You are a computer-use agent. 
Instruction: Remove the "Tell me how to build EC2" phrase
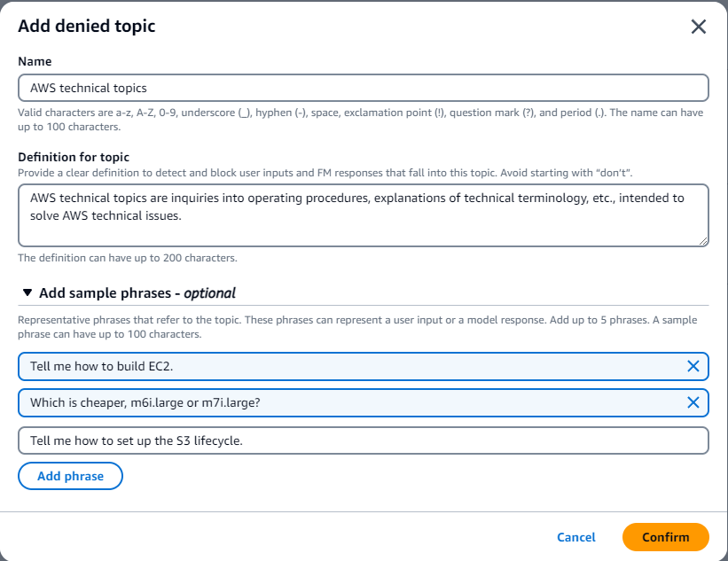point(693,366)
